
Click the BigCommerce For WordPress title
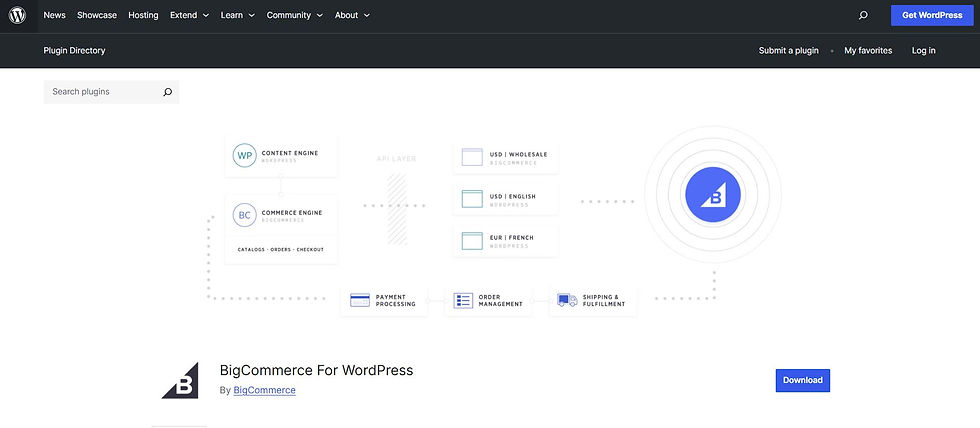[316, 371]
